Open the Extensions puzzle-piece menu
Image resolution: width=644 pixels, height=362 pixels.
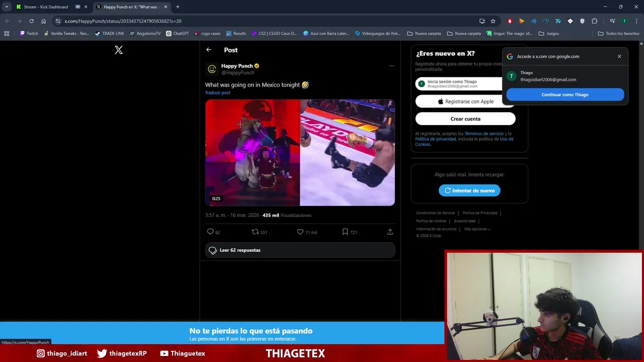595,21
